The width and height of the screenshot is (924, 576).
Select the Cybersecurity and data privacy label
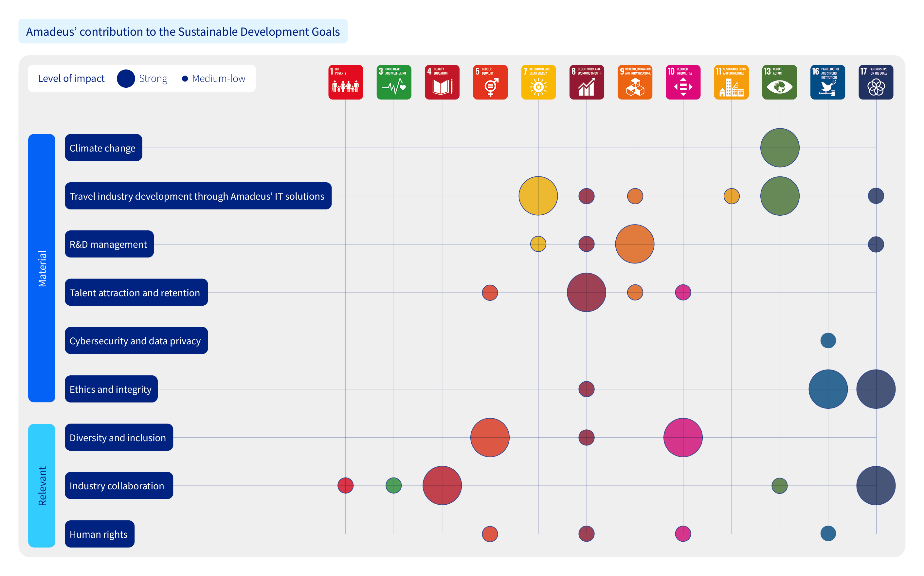tap(136, 341)
